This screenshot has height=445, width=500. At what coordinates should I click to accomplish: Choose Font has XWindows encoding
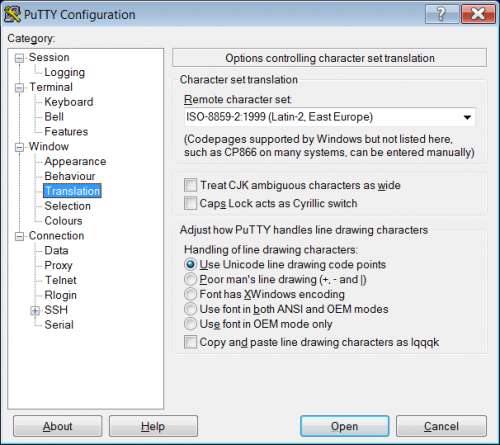[x=190, y=294]
